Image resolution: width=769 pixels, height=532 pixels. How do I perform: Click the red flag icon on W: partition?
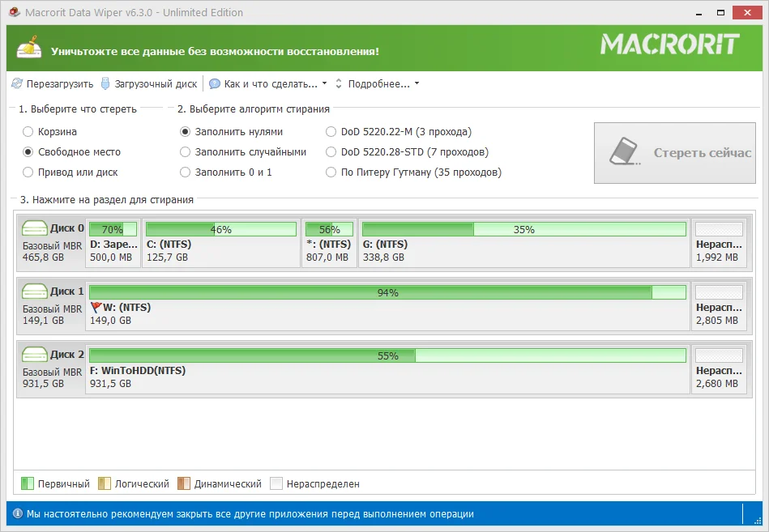[x=96, y=307]
